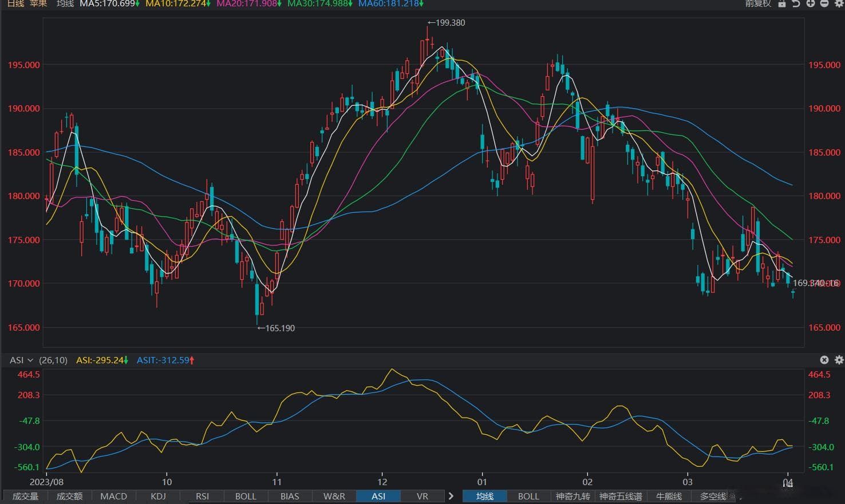The width and height of the screenshot is (845, 504).
Task: Click the MA60:181.218 value
Action: [x=389, y=3]
